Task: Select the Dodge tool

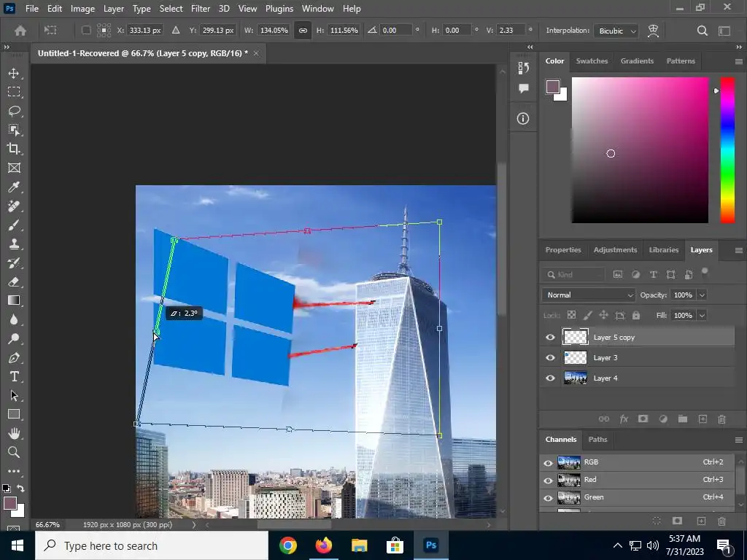Action: [14, 338]
